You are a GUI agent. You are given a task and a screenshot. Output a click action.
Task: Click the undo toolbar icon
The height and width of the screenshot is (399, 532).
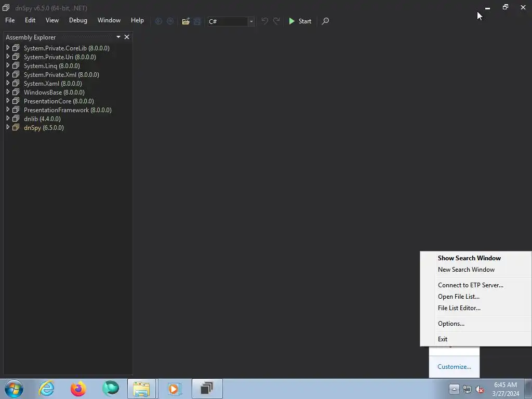pos(264,21)
